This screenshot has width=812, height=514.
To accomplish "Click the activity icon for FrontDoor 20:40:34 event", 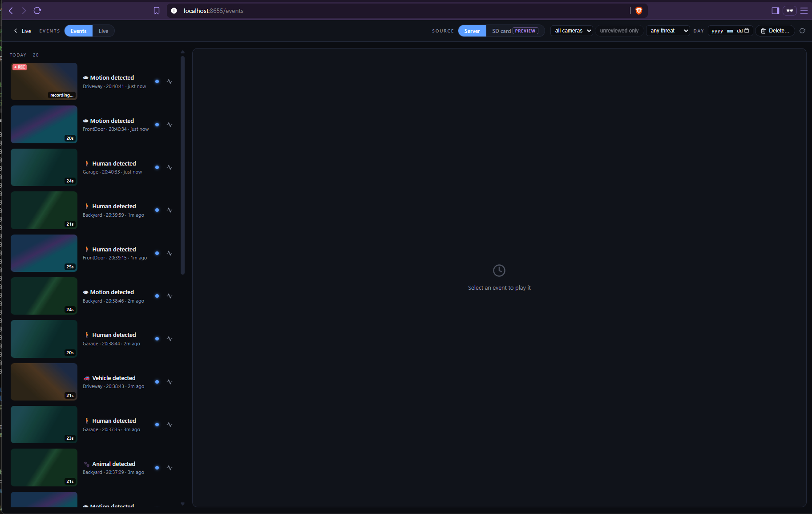I will (170, 125).
